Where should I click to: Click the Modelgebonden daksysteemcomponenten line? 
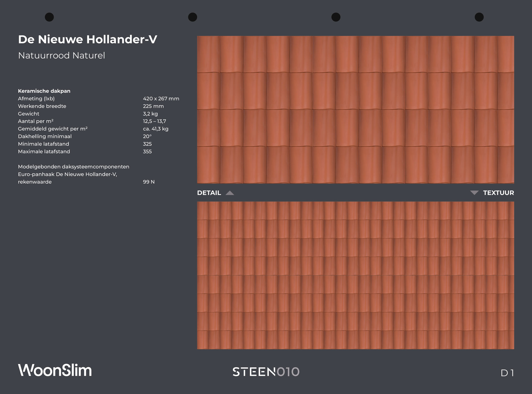tap(74, 167)
